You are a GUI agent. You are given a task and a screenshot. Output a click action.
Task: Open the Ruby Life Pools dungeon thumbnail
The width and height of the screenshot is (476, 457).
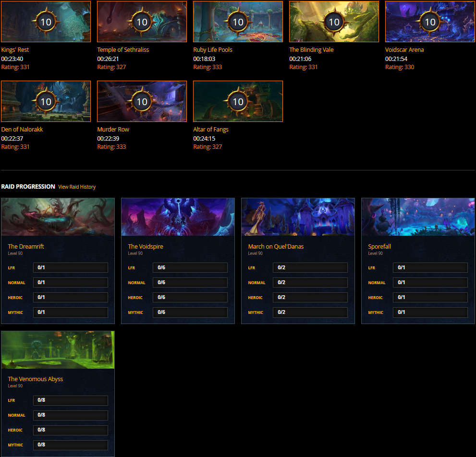(x=238, y=22)
